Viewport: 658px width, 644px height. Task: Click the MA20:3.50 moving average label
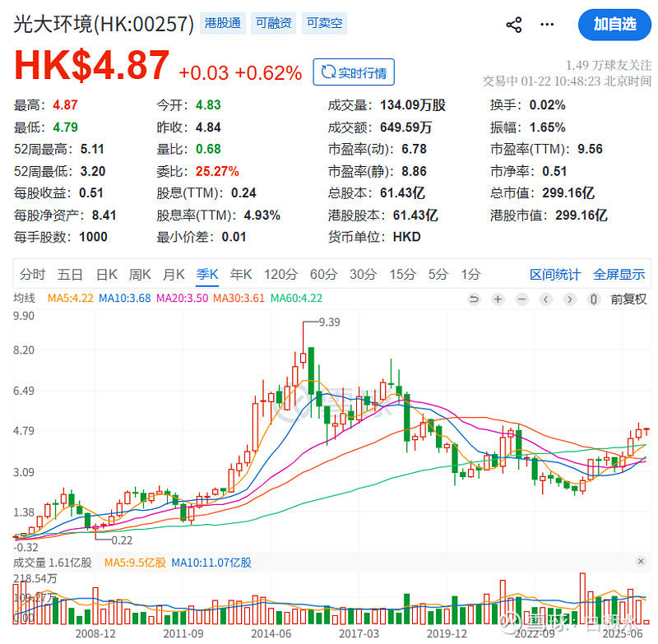[x=182, y=299]
